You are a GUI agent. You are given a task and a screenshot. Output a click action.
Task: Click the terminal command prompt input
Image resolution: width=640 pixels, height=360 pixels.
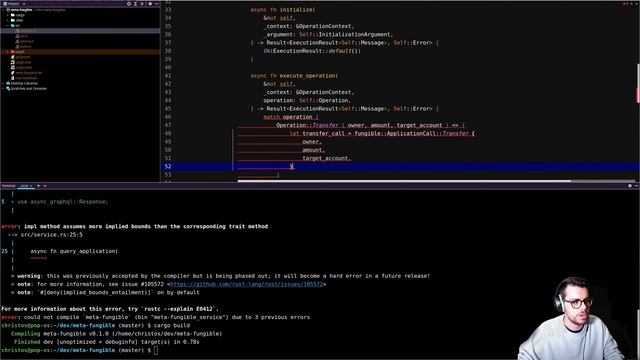pyautogui.click(x=156, y=350)
